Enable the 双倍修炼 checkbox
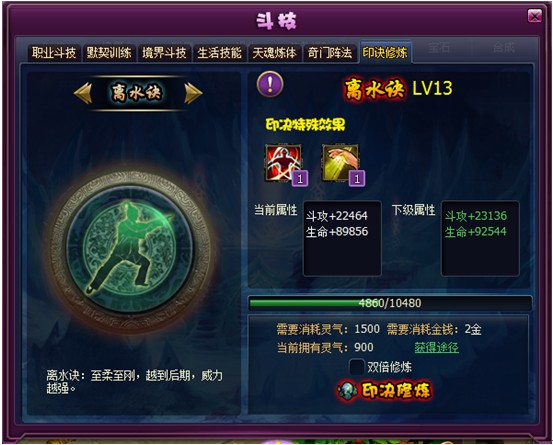 (356, 367)
